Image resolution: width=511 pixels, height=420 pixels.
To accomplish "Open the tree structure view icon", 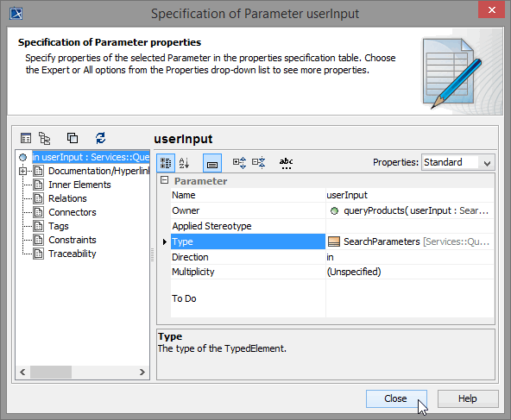I will point(45,138).
